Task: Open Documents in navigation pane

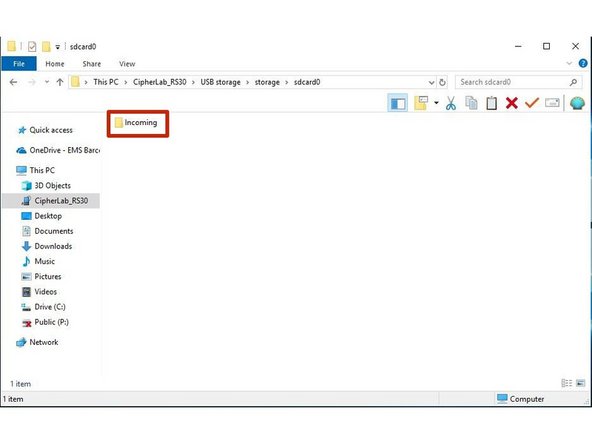Action: pos(48,231)
